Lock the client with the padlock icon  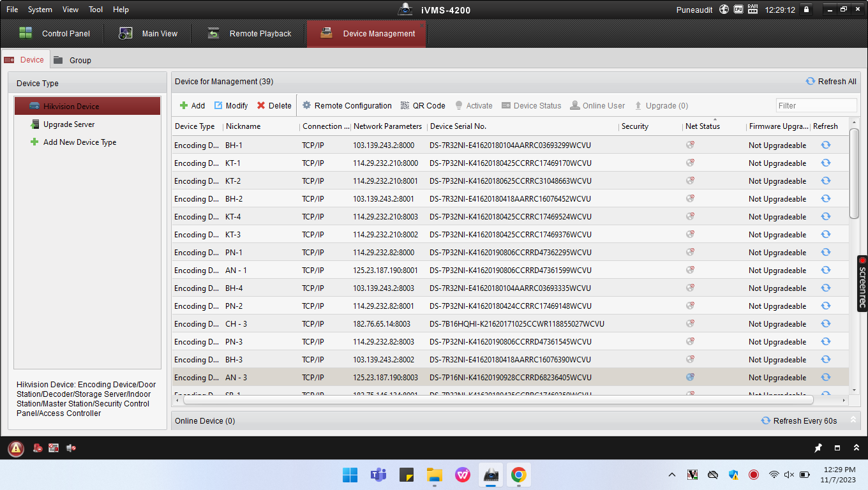coord(806,10)
